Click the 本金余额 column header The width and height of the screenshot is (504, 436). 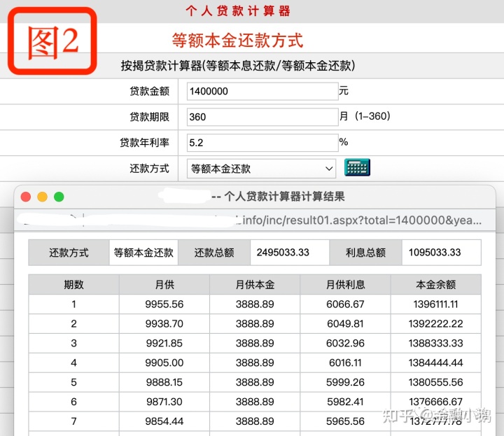click(435, 285)
